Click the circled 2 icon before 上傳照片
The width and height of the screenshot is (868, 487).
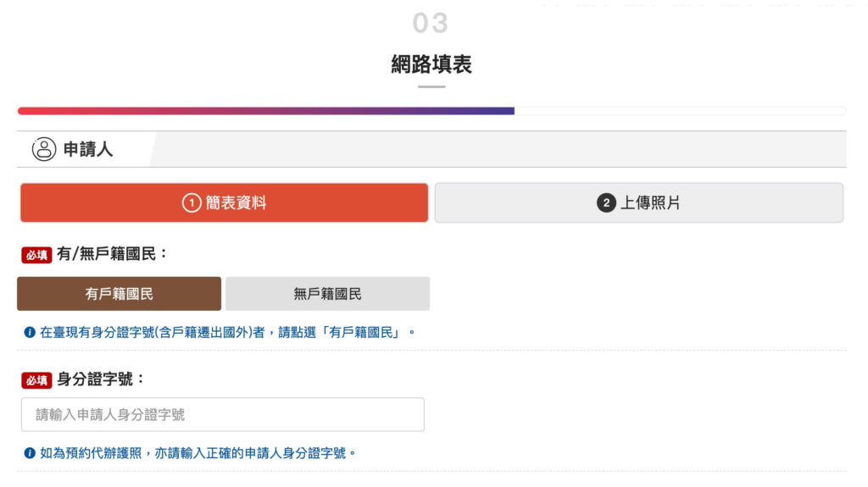coord(606,203)
